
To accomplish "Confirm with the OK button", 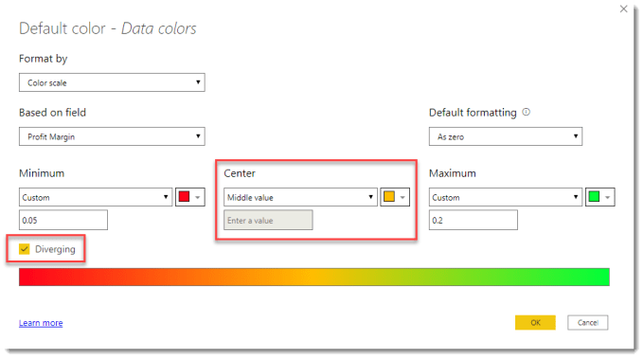I will click(x=535, y=322).
